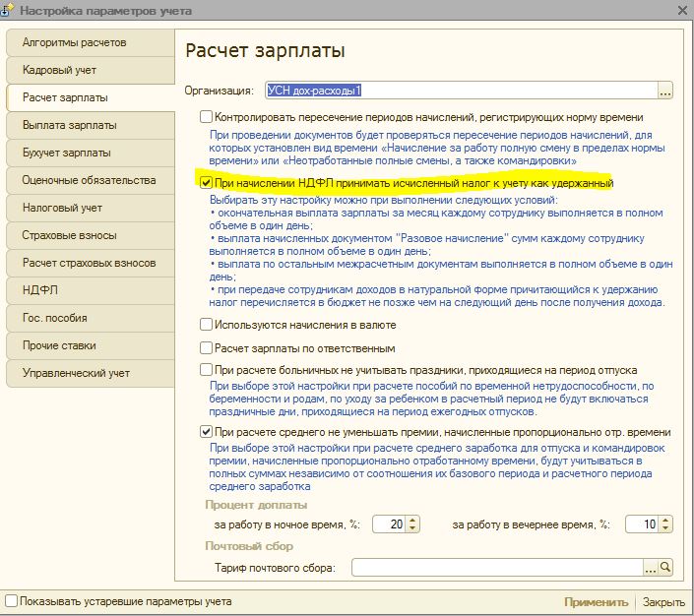
Task: Click the ellipsis button of Тариф почтового сбора
Action: pos(651,568)
